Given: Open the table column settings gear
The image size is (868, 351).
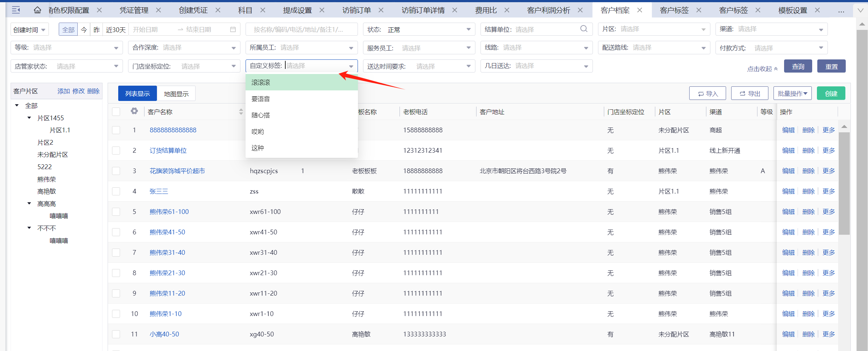Looking at the screenshot, I should coord(134,111).
